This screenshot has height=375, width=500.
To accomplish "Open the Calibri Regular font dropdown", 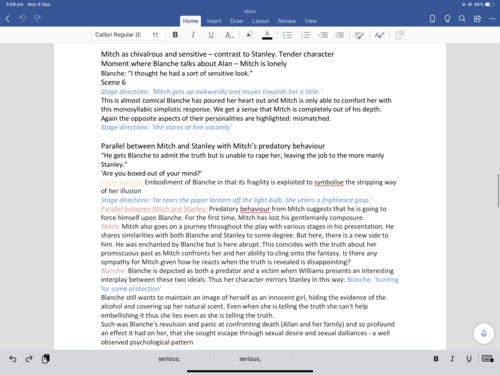I will pos(119,35).
